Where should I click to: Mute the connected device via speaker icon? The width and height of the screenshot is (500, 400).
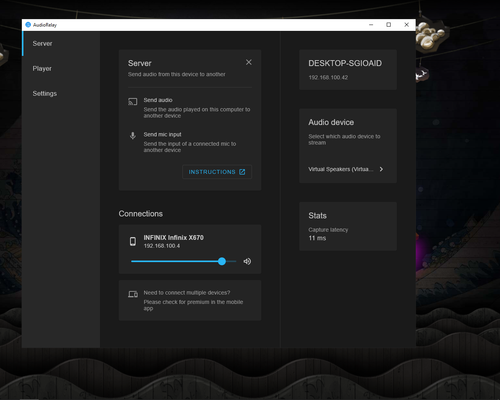point(247,261)
